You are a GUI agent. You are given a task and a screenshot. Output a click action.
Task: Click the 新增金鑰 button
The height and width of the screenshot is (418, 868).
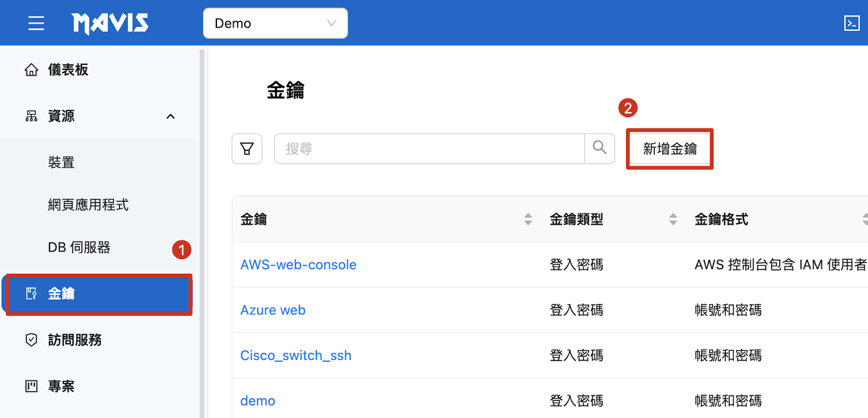click(669, 149)
